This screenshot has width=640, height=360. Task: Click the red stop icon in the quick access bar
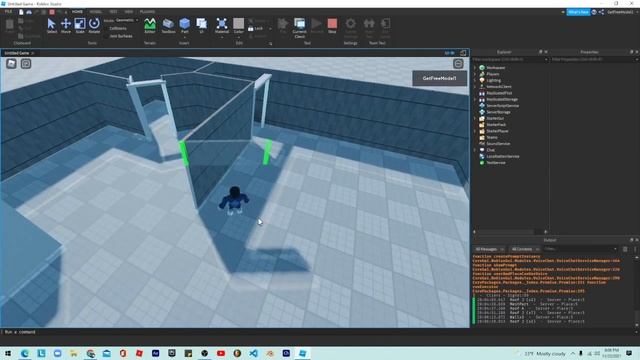click(52, 12)
